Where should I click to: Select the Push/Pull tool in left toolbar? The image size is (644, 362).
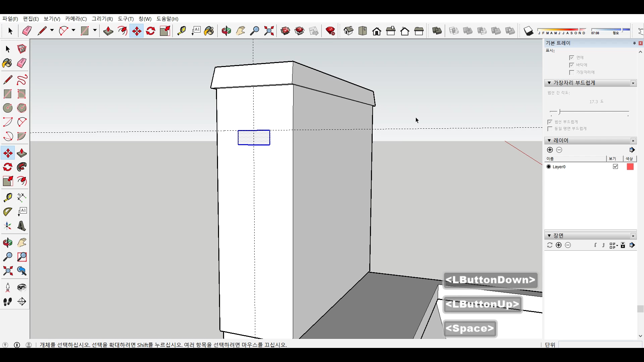point(22,153)
